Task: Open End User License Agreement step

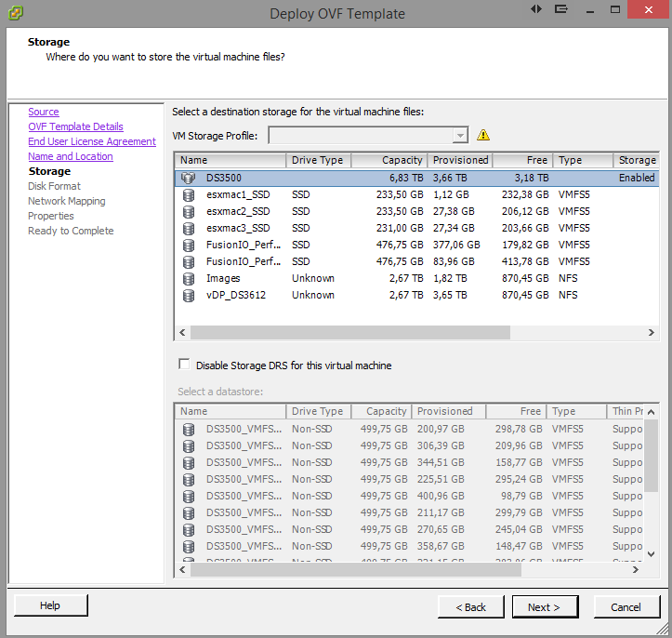Action: pos(92,141)
